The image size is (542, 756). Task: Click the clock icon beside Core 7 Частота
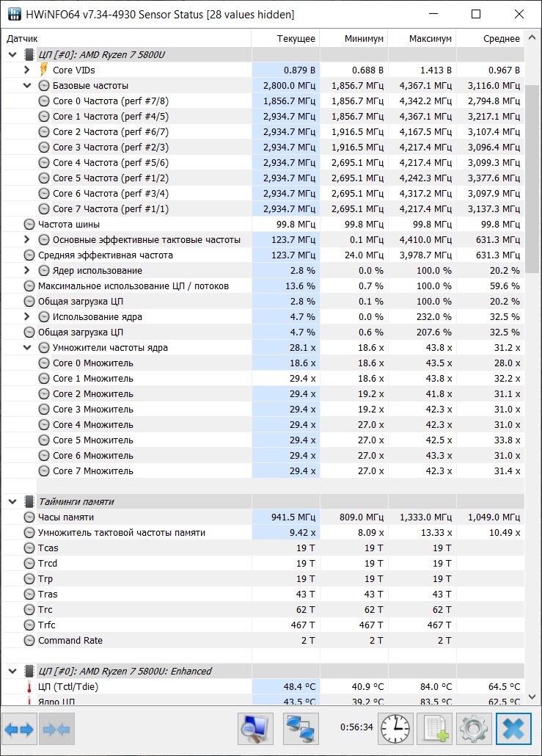click(44, 208)
